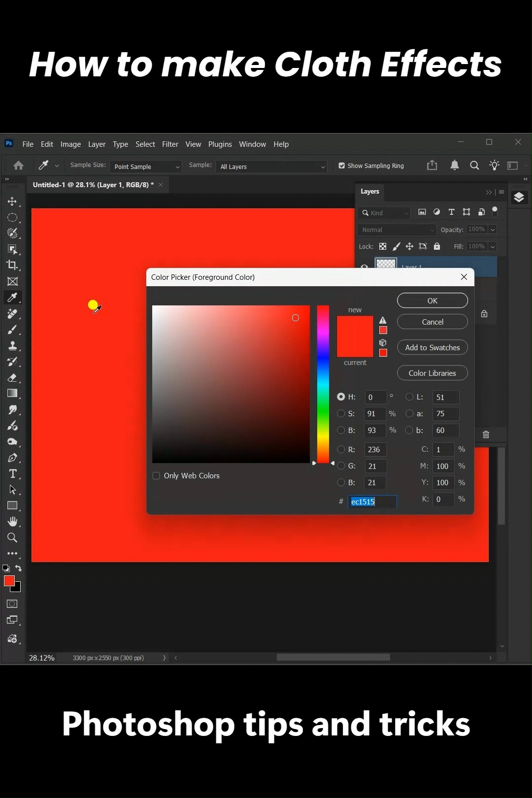Select the Elliptical Marquee tool

(12, 218)
